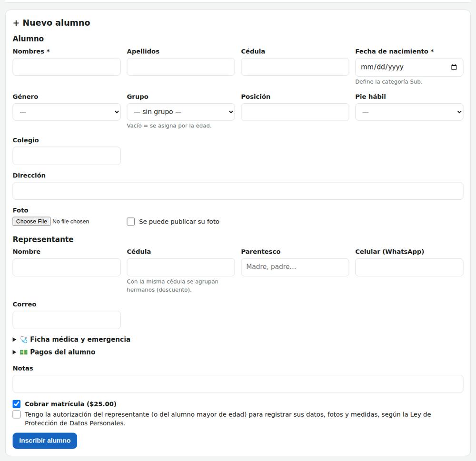Click the 'Define la categoría Sub.' hint

[389, 82]
